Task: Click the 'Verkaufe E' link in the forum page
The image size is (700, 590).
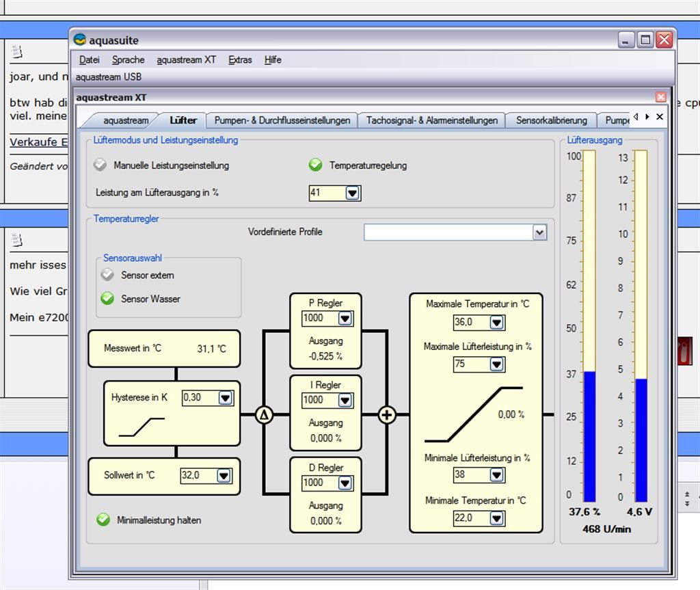Action: coord(38,142)
